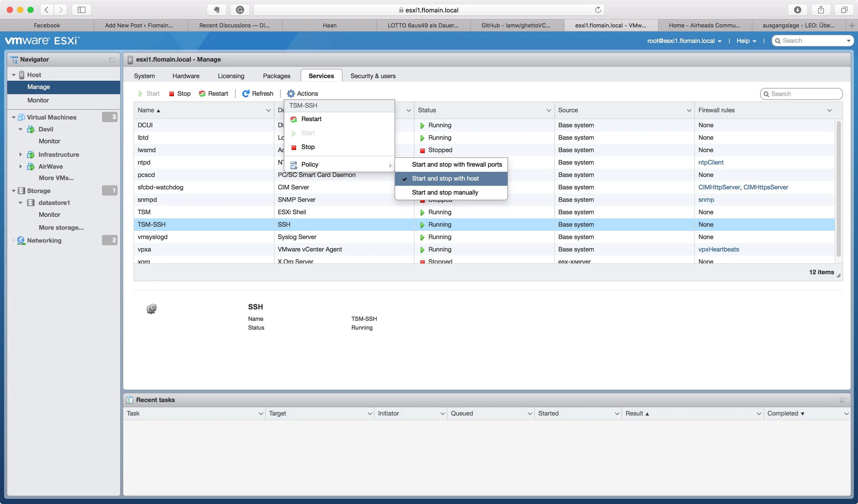Open the root@esxi1.flomain.local user dropdown
This screenshot has height=504, width=858.
coord(684,41)
